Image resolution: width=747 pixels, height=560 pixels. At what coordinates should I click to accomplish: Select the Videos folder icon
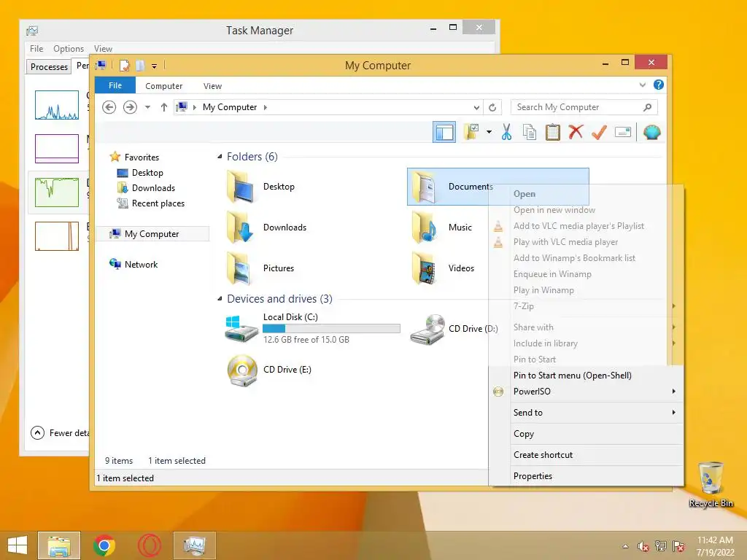[424, 268]
